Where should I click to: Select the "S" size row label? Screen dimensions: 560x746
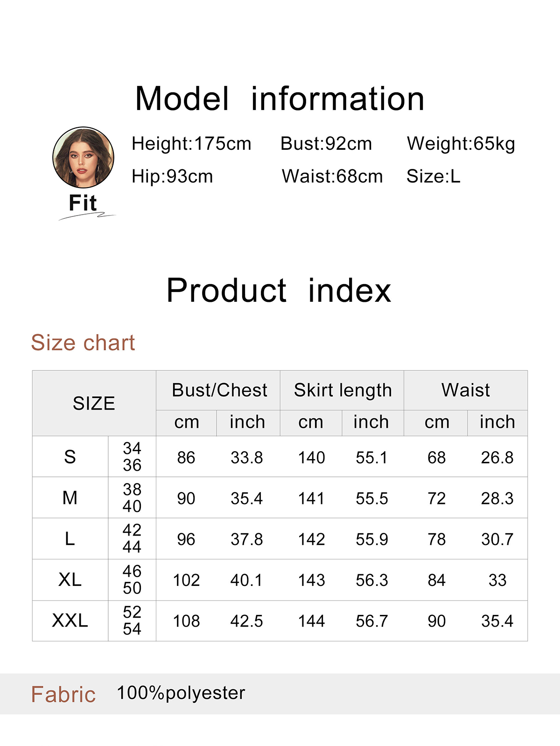(70, 457)
